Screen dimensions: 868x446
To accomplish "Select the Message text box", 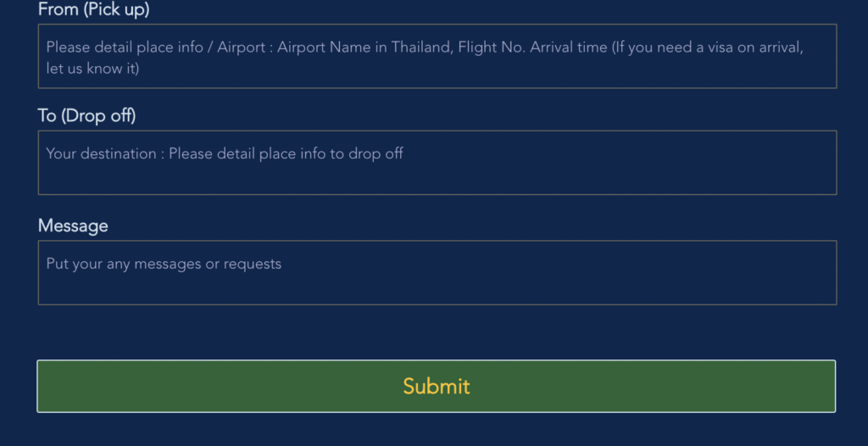I will [437, 272].
